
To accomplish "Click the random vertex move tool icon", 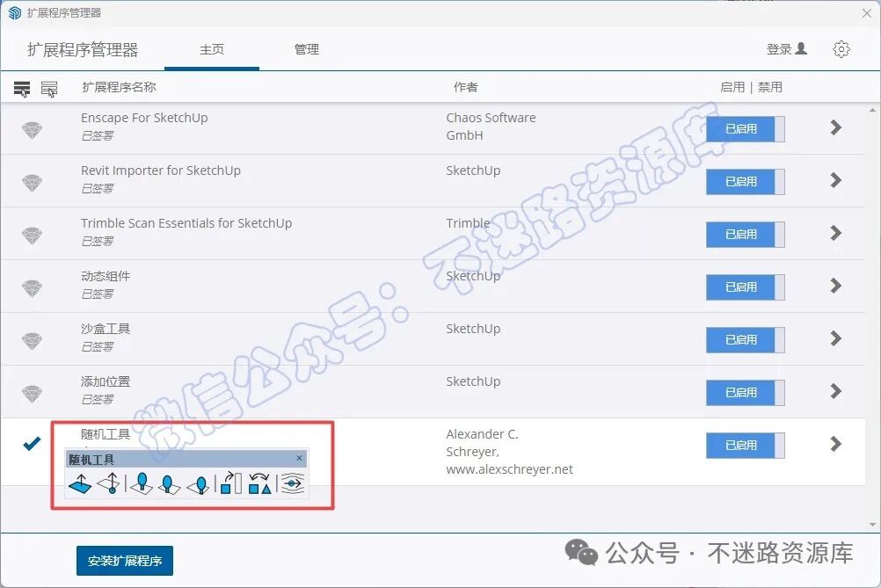I will [109, 483].
